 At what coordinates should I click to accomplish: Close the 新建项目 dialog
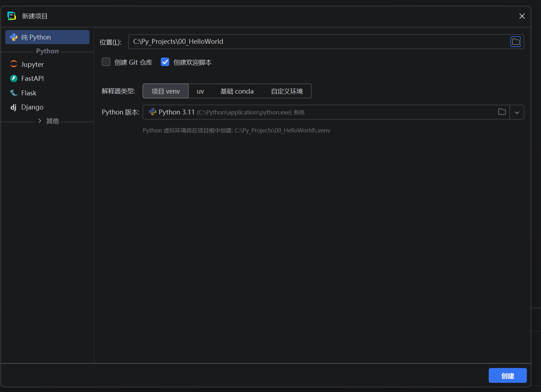[x=522, y=16]
